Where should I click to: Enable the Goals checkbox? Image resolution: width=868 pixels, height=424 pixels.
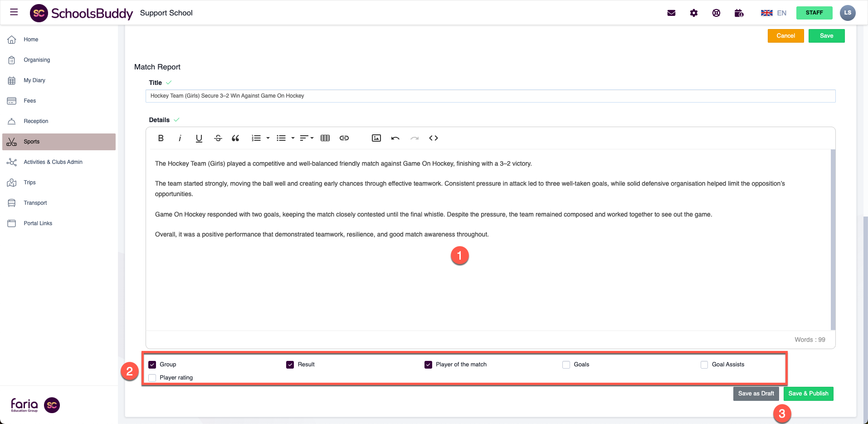pyautogui.click(x=566, y=365)
